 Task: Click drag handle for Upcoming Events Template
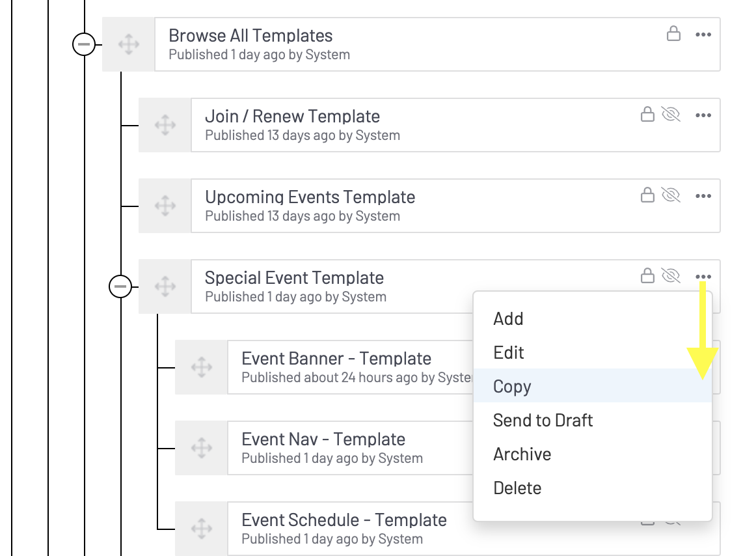[165, 206]
